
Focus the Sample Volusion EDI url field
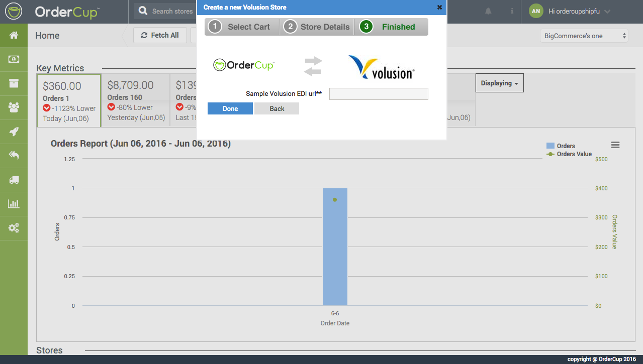coord(379,94)
